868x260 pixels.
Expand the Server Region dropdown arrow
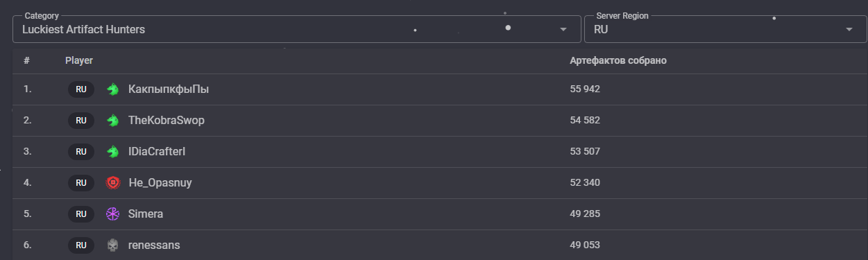point(849,30)
